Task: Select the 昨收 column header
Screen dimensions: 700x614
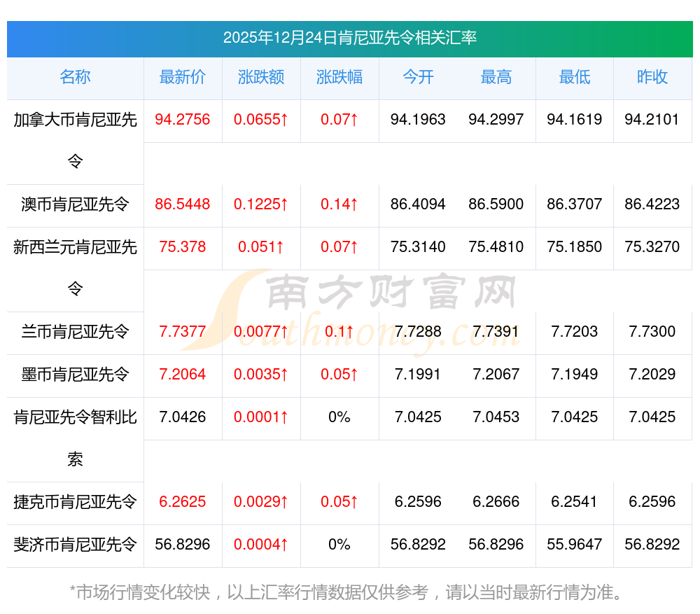Action: (652, 77)
